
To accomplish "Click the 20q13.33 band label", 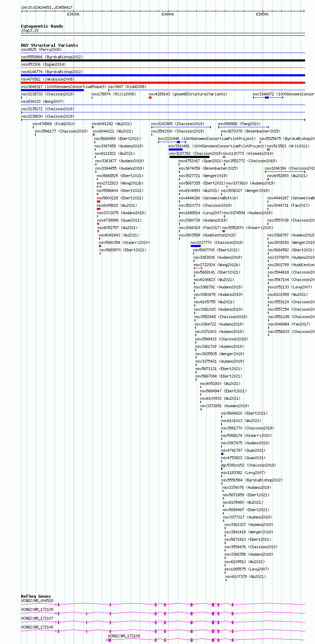I will pyautogui.click(x=30, y=30).
